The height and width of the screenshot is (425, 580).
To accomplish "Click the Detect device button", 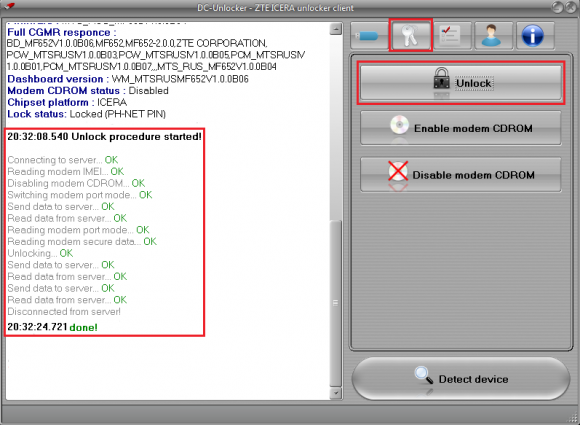I will tap(461, 379).
